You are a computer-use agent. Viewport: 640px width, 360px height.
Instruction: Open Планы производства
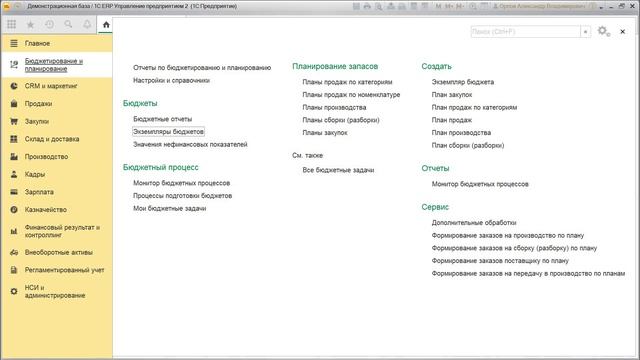[334, 107]
